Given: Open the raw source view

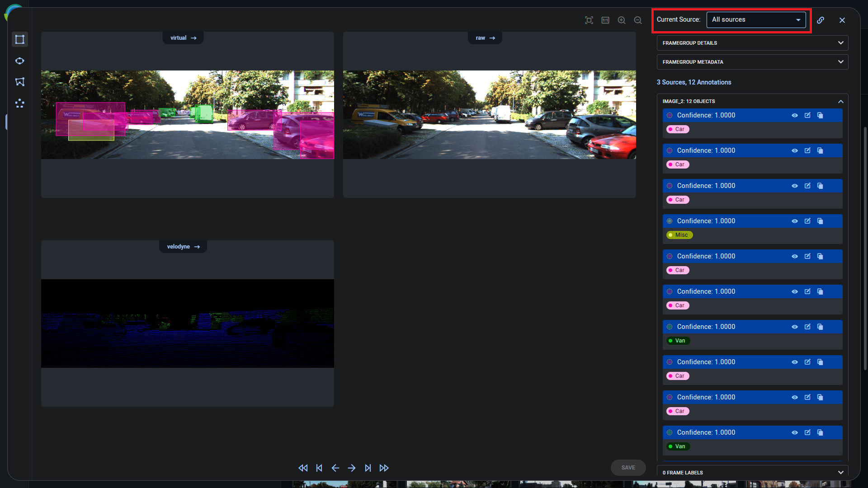Looking at the screenshot, I should pyautogui.click(x=485, y=38).
